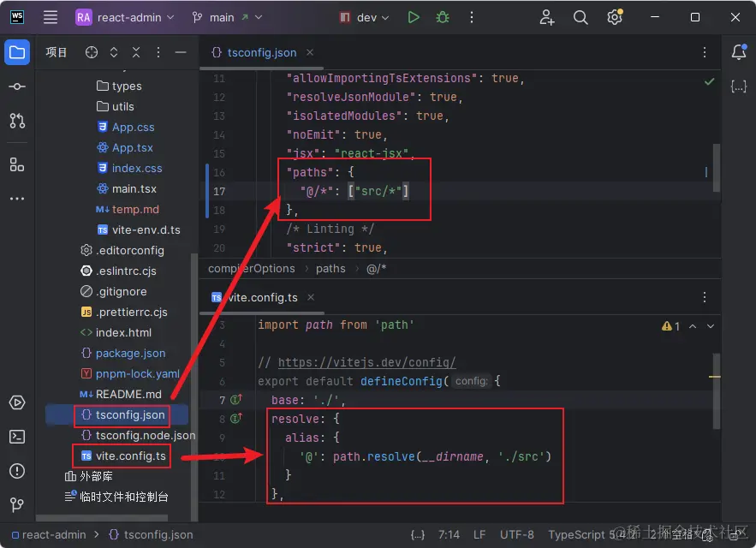756x548 pixels.
Task: Select the types folder
Action: 119,86
